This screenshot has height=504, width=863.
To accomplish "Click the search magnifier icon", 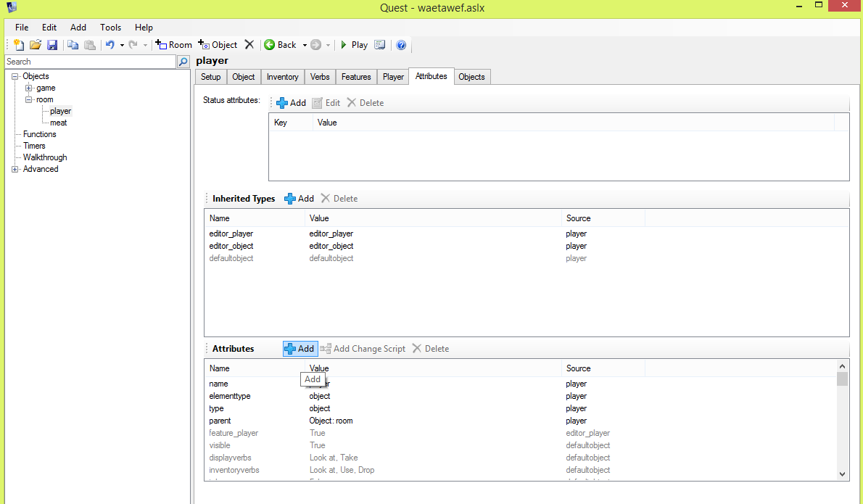I will (x=184, y=62).
